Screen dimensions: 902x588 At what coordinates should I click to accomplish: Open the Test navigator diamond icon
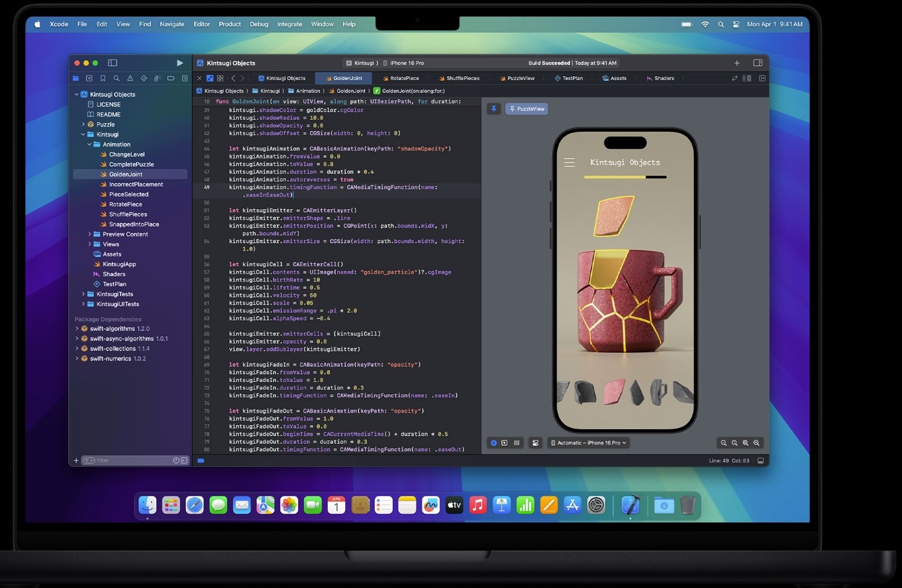(x=144, y=78)
